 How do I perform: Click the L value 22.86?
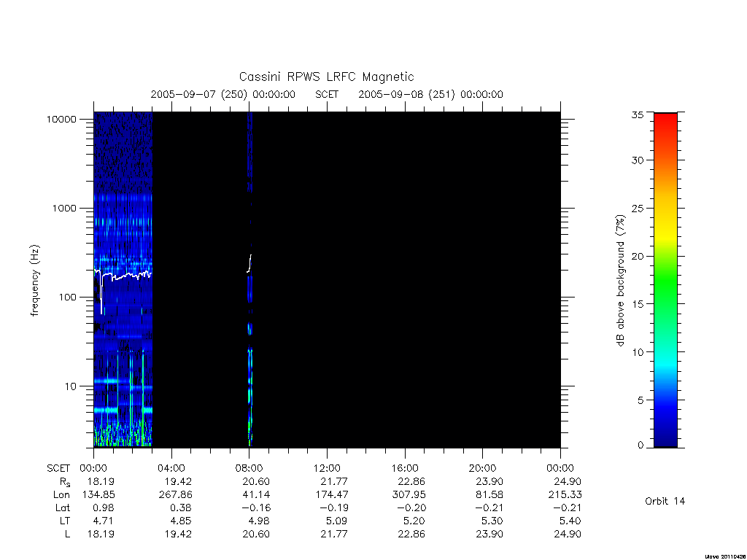pos(411,534)
